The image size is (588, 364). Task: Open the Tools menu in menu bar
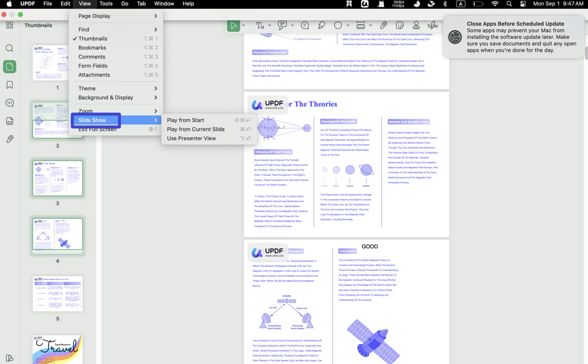pos(106,4)
